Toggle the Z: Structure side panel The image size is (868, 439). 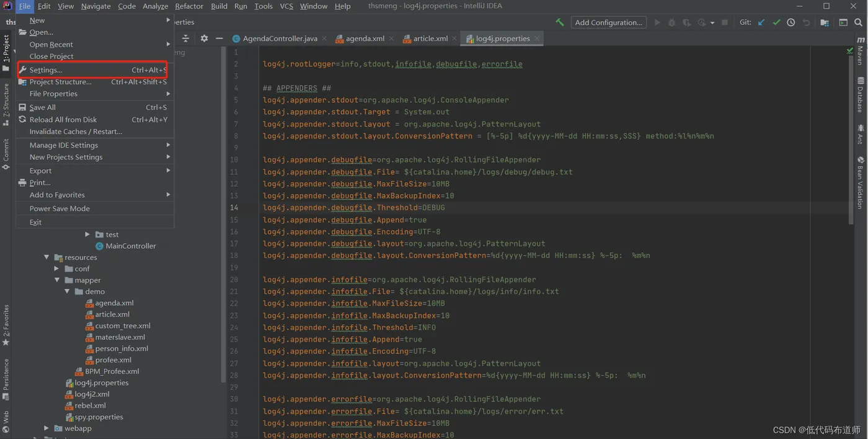pyautogui.click(x=6, y=104)
